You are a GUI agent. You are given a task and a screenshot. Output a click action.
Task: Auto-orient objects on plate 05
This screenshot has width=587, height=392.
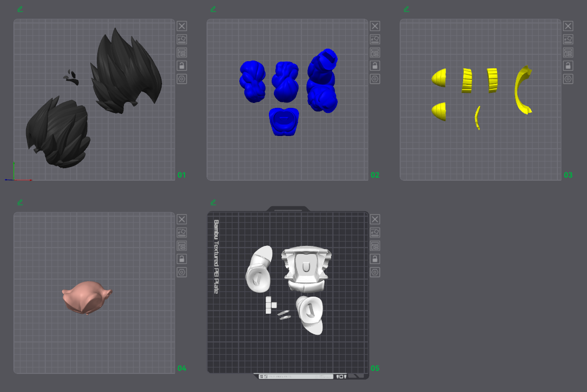point(375,232)
